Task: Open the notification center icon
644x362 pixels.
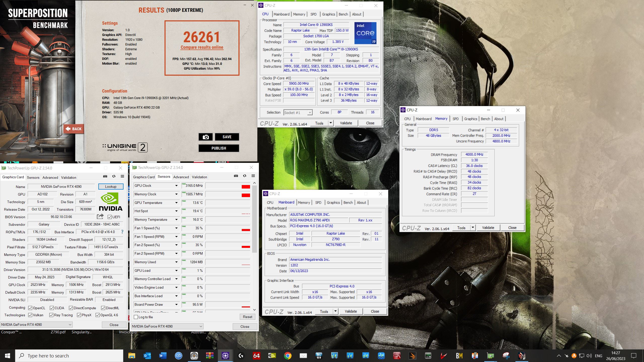Action: point(634,356)
